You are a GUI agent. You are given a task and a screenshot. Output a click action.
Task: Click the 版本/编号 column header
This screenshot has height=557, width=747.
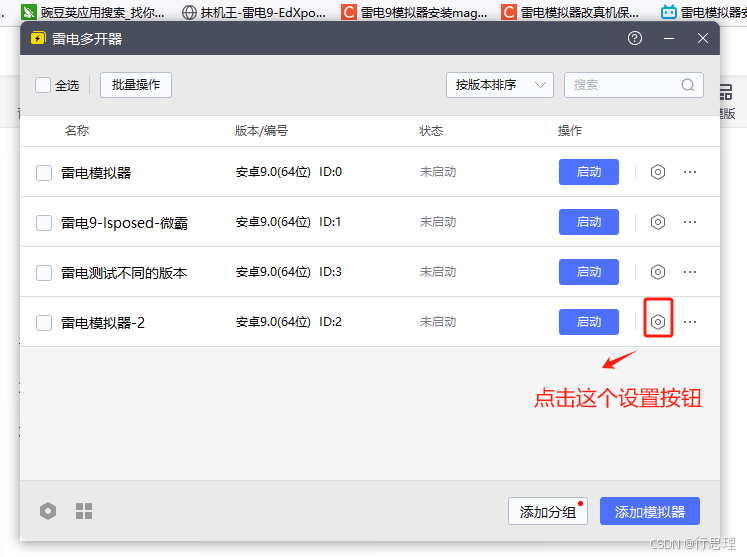coord(262,131)
